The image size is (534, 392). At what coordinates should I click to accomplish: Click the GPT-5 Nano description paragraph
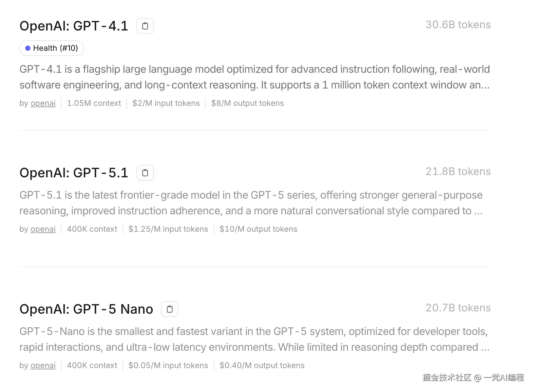tap(255, 339)
